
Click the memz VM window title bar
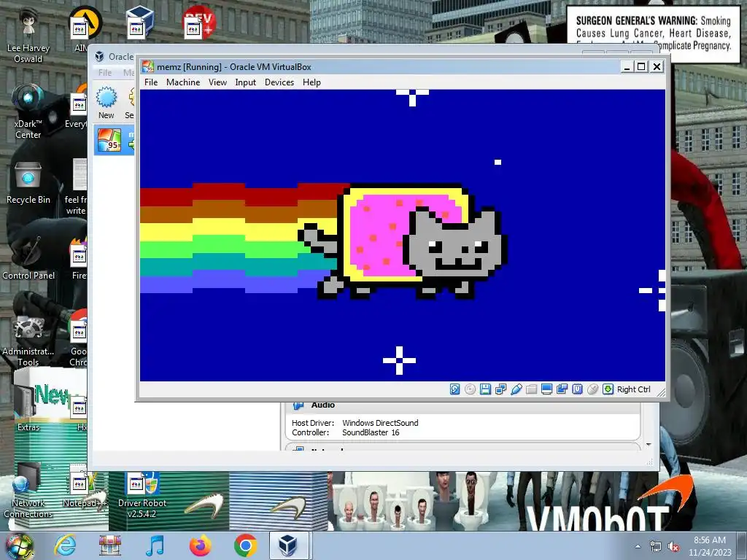pos(381,66)
